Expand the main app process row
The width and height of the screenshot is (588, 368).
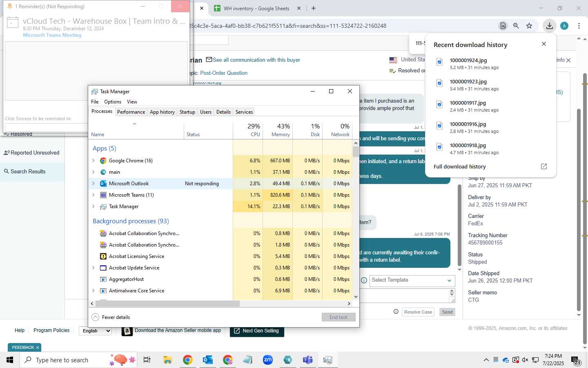coord(94,172)
